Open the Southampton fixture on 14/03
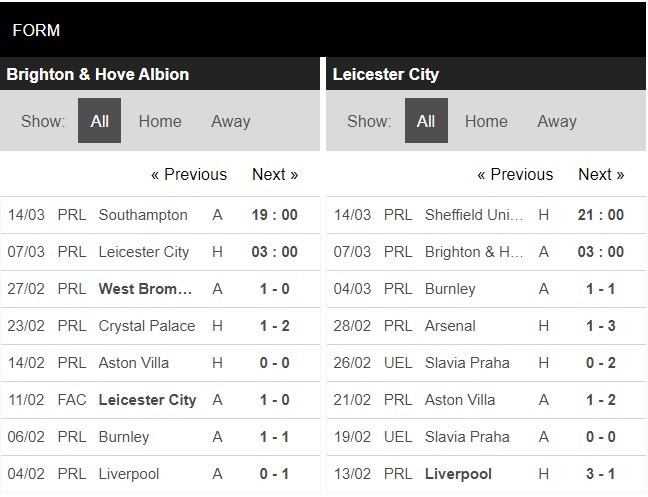The height and width of the screenshot is (497, 648). pos(143,215)
